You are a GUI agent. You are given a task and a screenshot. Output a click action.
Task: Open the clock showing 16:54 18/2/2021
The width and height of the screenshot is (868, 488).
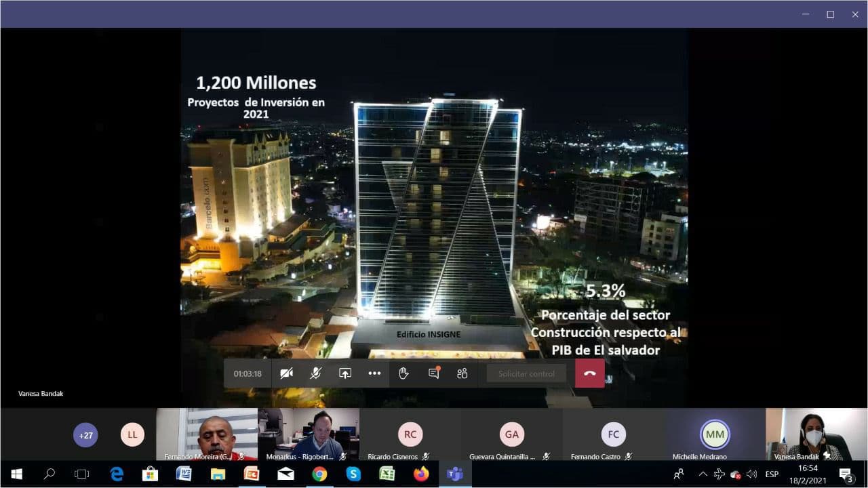click(807, 474)
